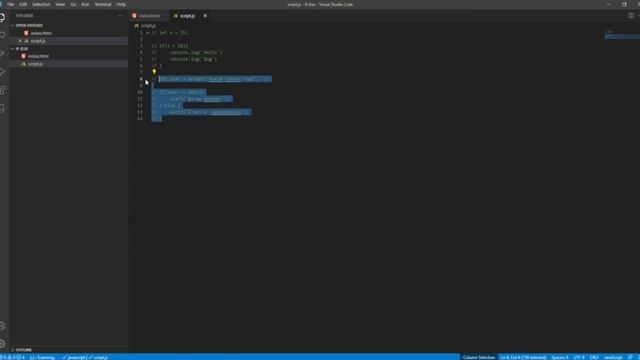Switch to the index.html editor tab

click(x=149, y=16)
